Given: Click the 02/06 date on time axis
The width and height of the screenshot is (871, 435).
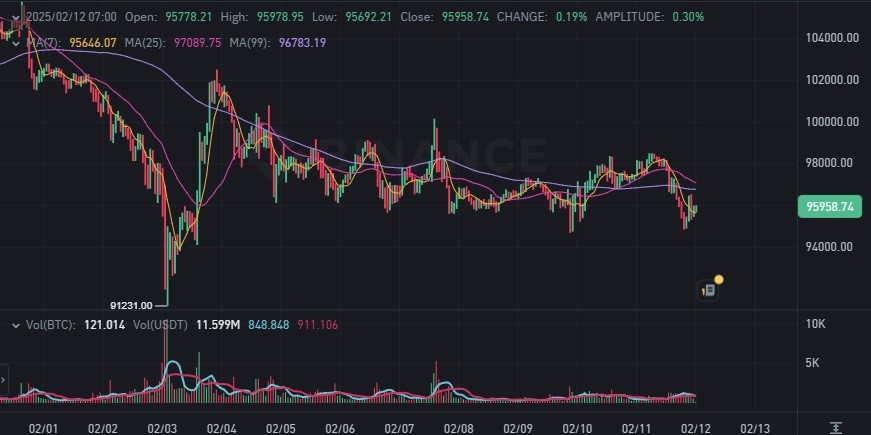Looking at the screenshot, I should (x=340, y=428).
